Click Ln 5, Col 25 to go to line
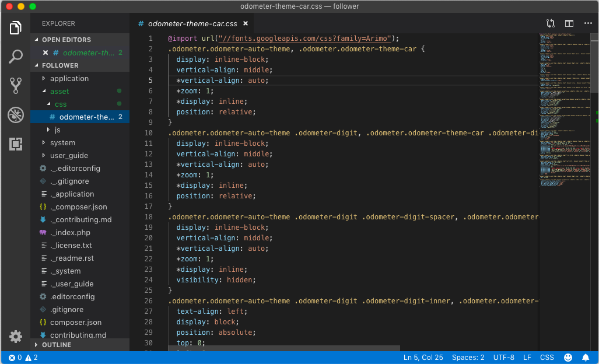The image size is (599, 364). point(423,358)
